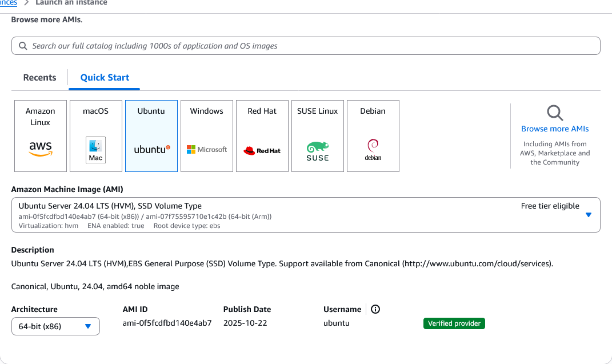The width and height of the screenshot is (612, 364).
Task: Select the Amazon Linux AWS logo tile
Action: [x=41, y=136]
